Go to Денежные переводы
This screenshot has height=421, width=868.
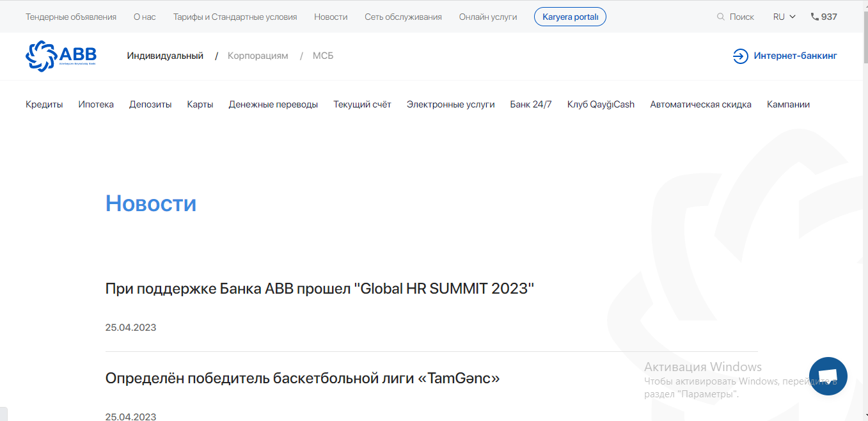click(273, 104)
